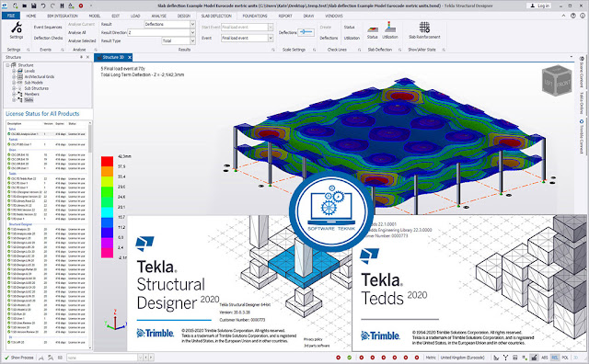The image size is (589, 364).
Task: Click the red circle icon in quick access toolbar
Action: [81, 6]
